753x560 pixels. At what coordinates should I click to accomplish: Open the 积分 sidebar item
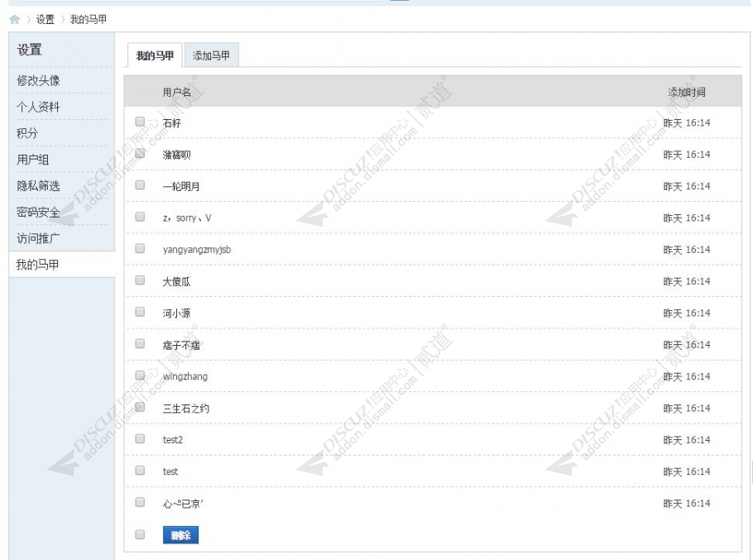[x=28, y=133]
